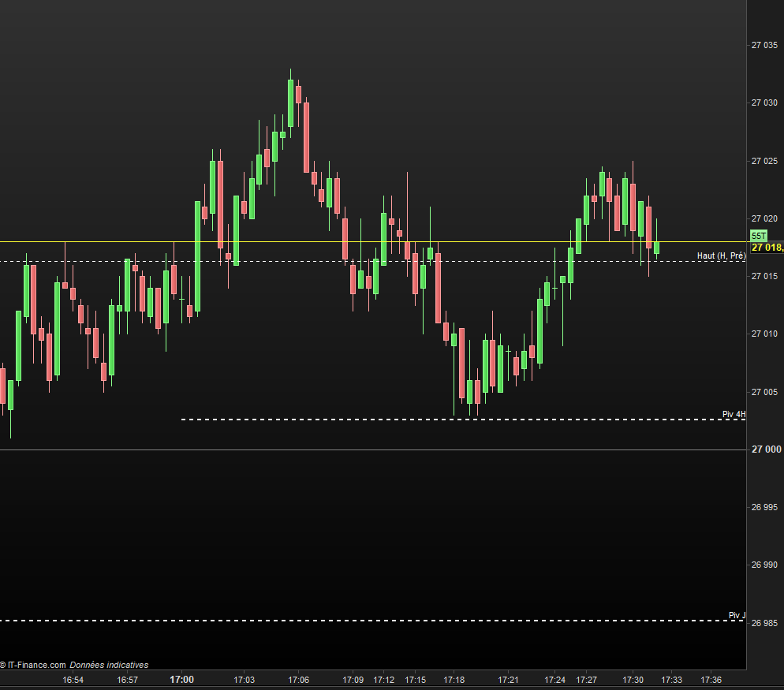Click the bold 17:00 time axis label
This screenshot has height=690, width=784.
point(181,680)
